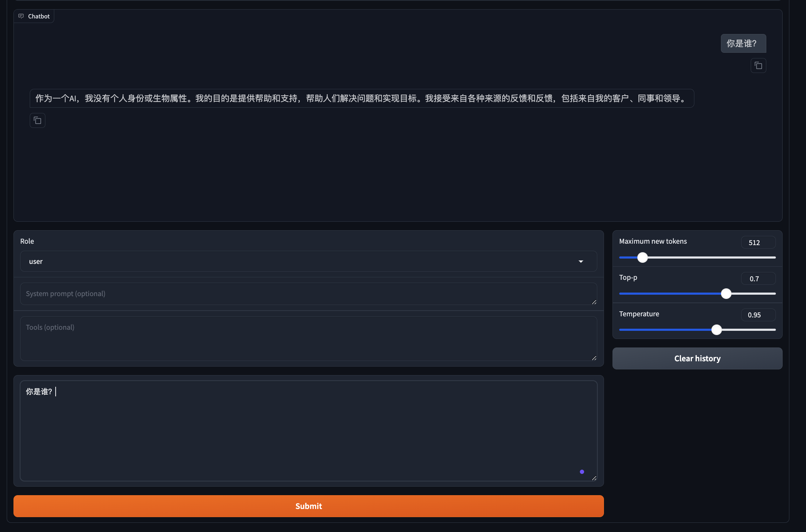Grab the Tools box resize handle

point(594,358)
